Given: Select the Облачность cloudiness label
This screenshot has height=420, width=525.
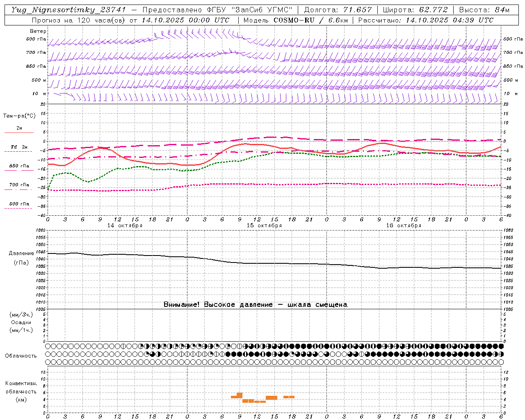Looking at the screenshot, I should (x=21, y=356).
